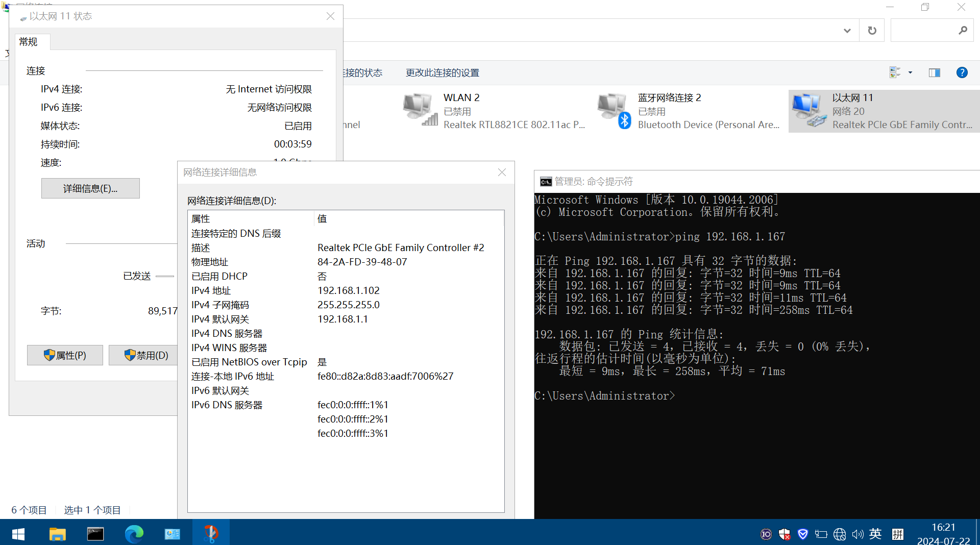This screenshot has height=545, width=980.
Task: Switch to the 常规 tab
Action: tap(29, 42)
